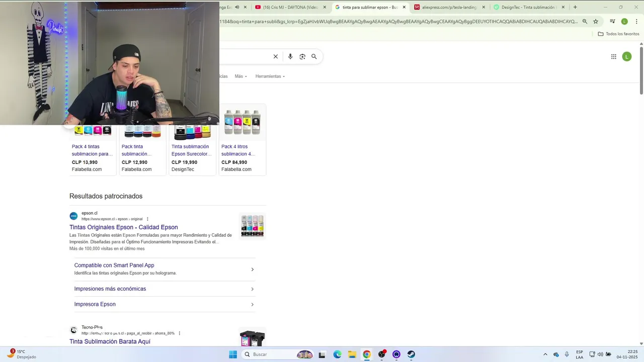The height and width of the screenshot is (362, 644).
Task: Open Todos los favoritos bookmarks folder
Action: pyautogui.click(x=618, y=34)
